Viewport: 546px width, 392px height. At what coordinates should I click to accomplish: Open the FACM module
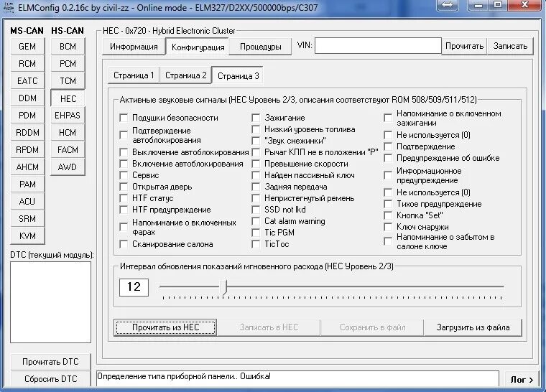click(x=68, y=150)
